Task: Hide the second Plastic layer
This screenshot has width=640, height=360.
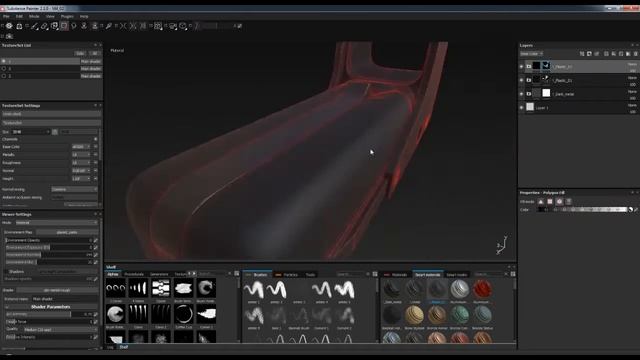Action: pyautogui.click(x=521, y=80)
